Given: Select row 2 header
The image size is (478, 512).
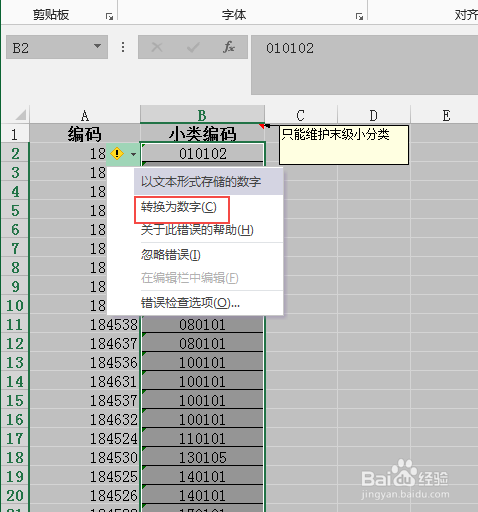Looking at the screenshot, I should tap(15, 153).
